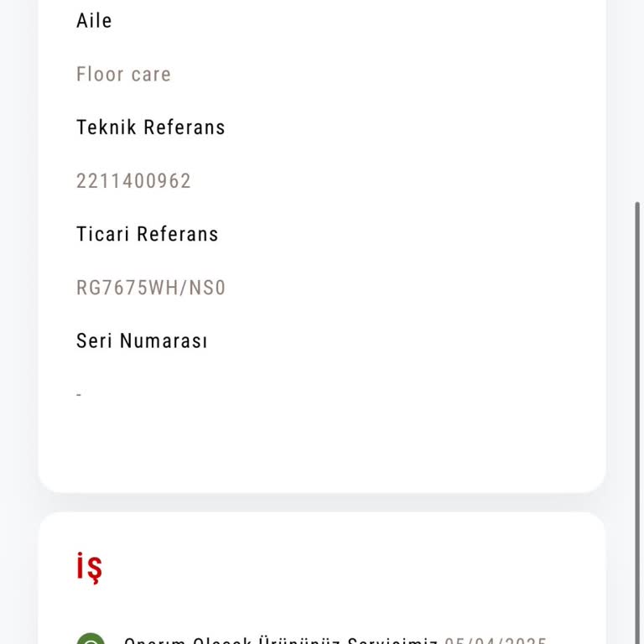Viewport: 644px width, 644px height.
Task: Click the word Seri in serial label
Action: (x=94, y=341)
